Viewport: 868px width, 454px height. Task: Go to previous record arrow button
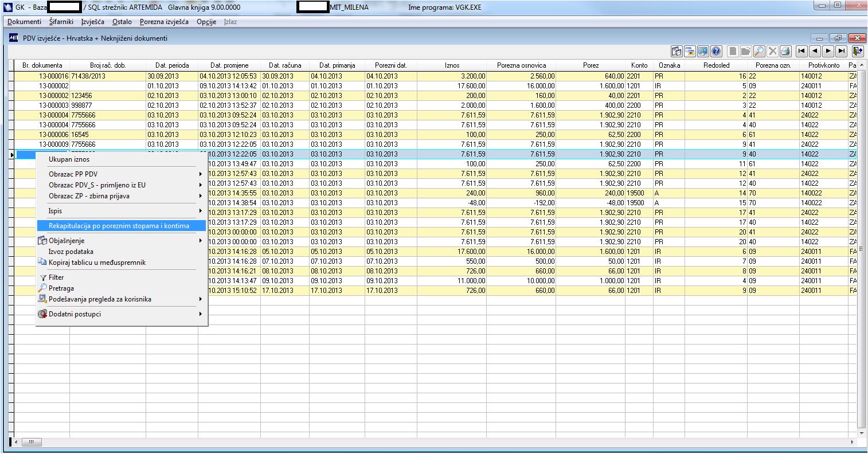815,51
